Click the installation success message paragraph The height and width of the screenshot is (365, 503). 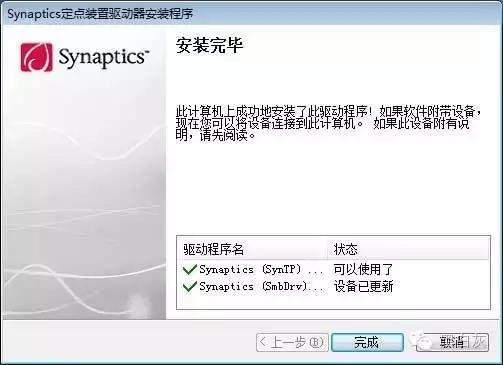coord(328,123)
